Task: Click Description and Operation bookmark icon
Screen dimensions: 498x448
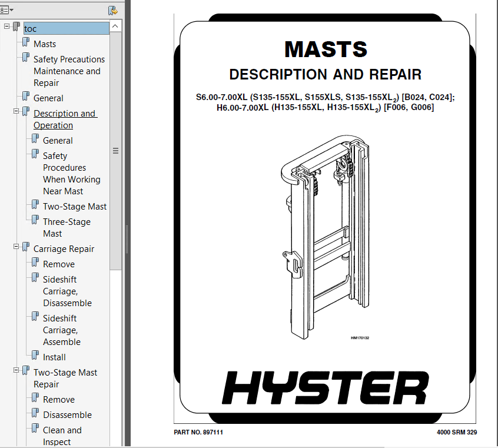Action: [x=26, y=112]
